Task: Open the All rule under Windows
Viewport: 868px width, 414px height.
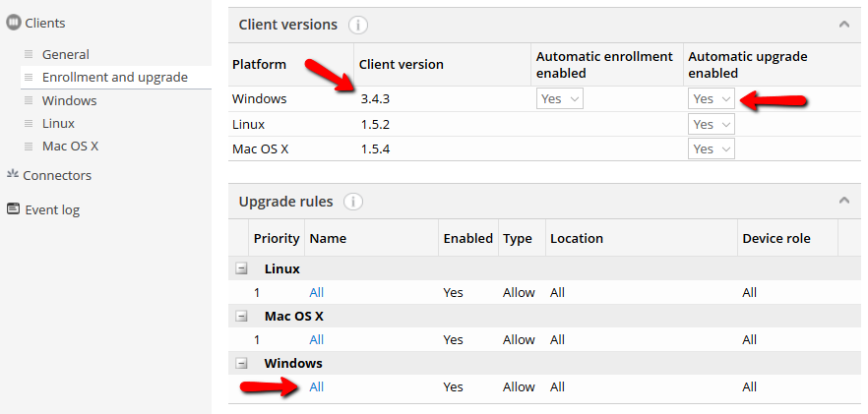Action: 316,386
